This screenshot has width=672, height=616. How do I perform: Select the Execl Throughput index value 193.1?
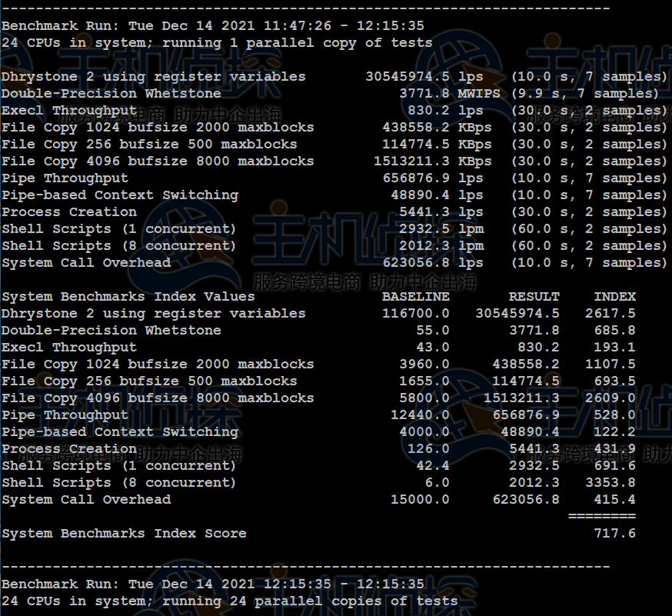pos(614,347)
